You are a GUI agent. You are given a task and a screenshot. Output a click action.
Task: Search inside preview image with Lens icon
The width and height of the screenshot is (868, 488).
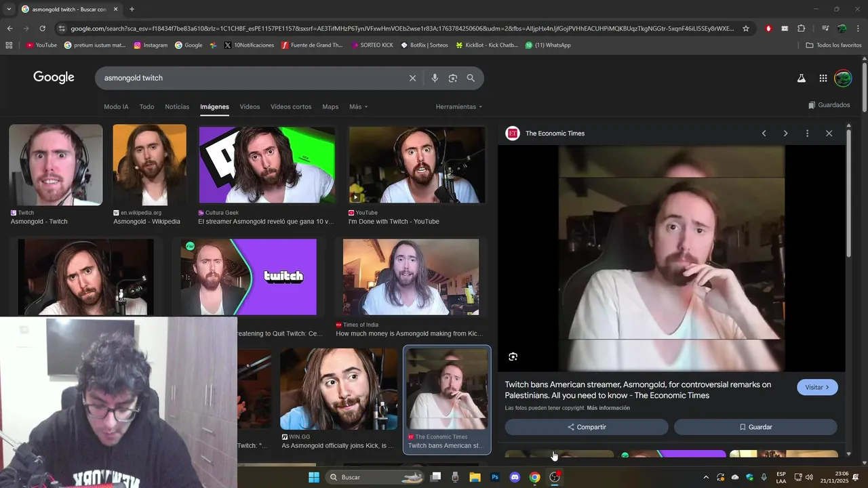coord(513,357)
